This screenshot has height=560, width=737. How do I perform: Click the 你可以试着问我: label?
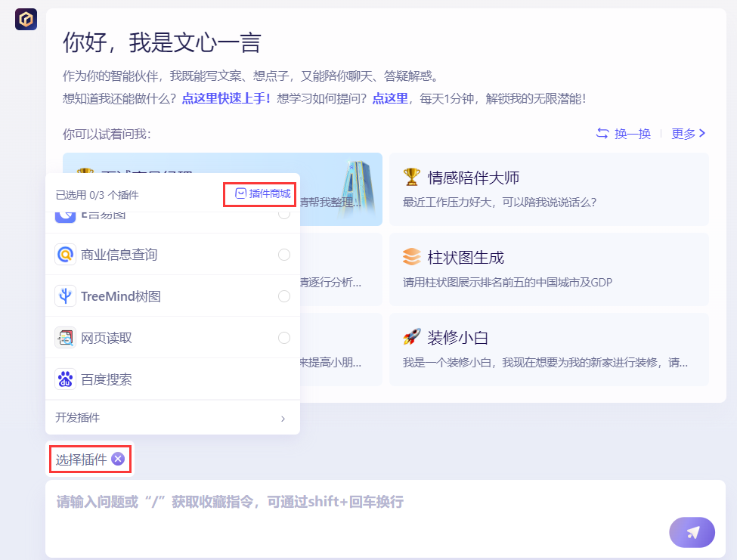pyautogui.click(x=107, y=135)
